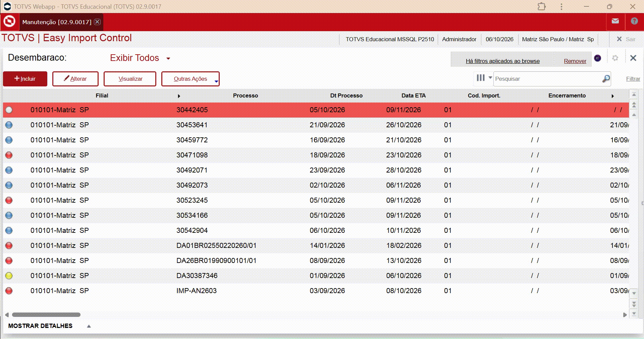The image size is (644, 339).
Task: Click the search magnifier icon
Action: [606, 79]
